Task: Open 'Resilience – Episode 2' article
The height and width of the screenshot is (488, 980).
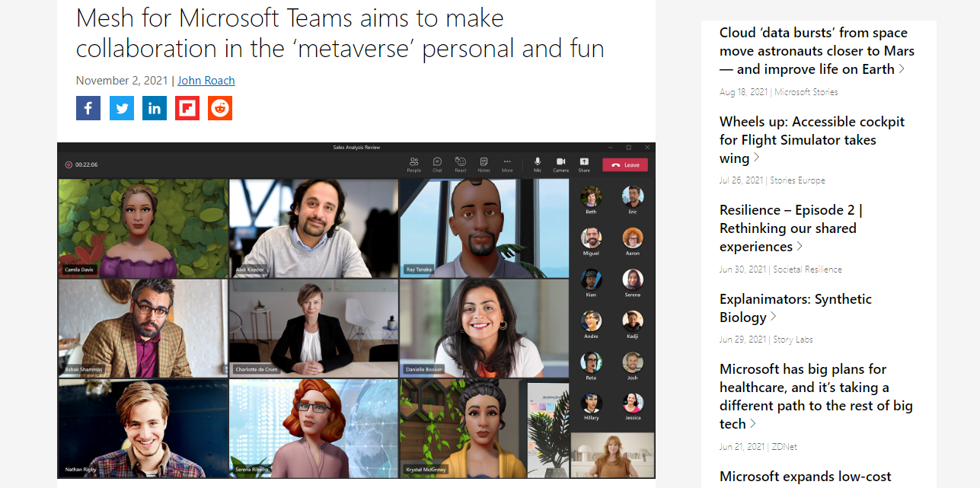Action: [x=790, y=228]
